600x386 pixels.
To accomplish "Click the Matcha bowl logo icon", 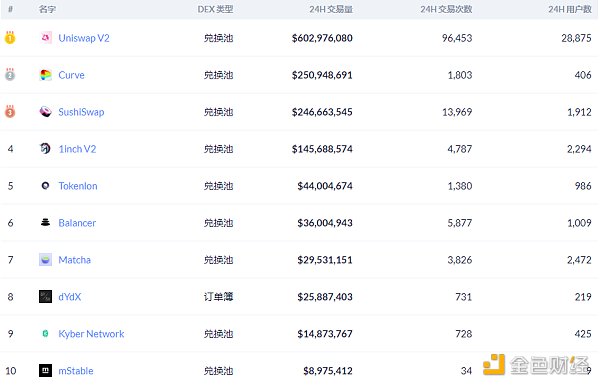I will click(x=46, y=259).
